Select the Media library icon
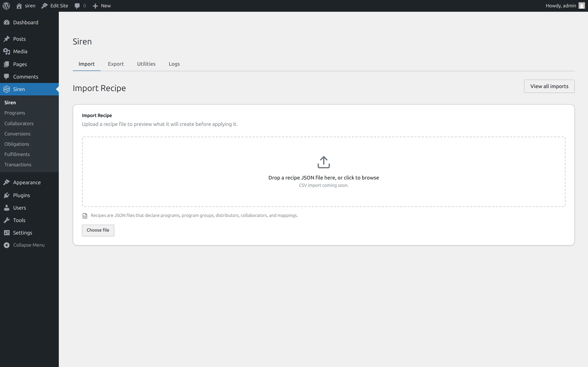Screen dimensions: 588x367 click(x=7, y=51)
